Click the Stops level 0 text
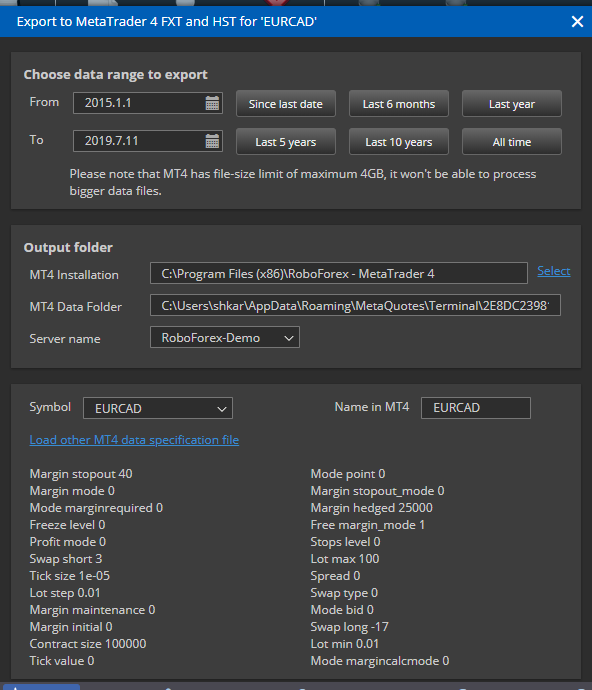 [346, 542]
